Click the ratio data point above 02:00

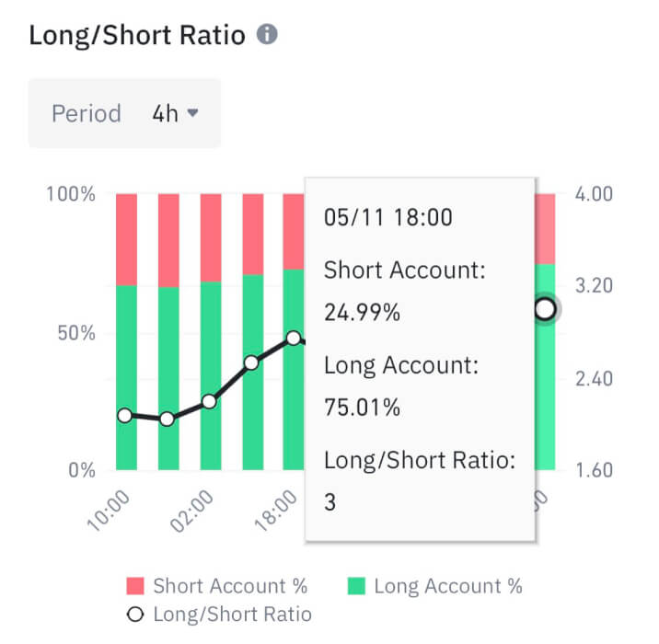(210, 401)
